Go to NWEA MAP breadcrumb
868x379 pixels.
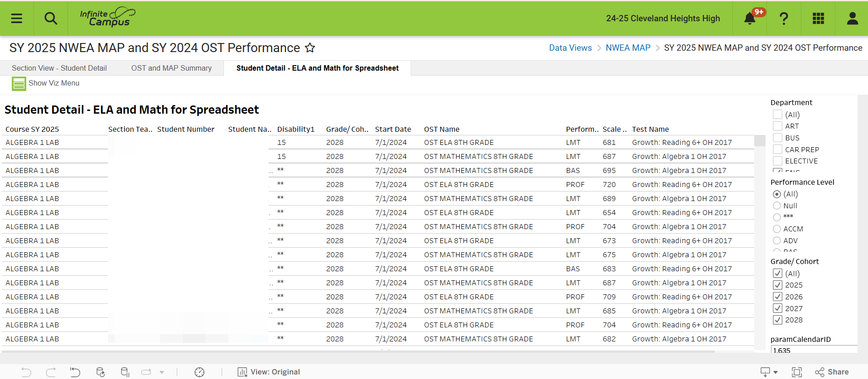coord(628,48)
